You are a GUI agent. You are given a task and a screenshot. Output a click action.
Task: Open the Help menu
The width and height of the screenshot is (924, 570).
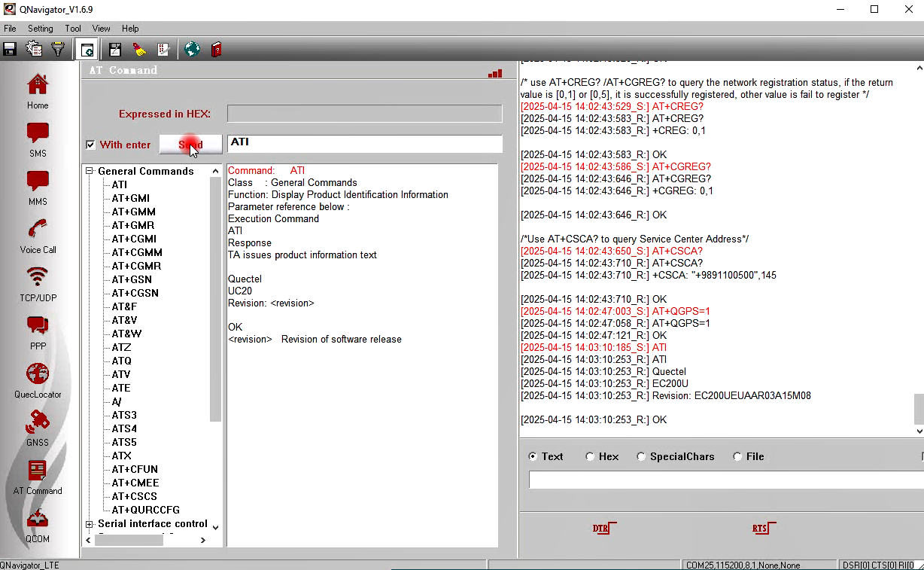[130, 29]
